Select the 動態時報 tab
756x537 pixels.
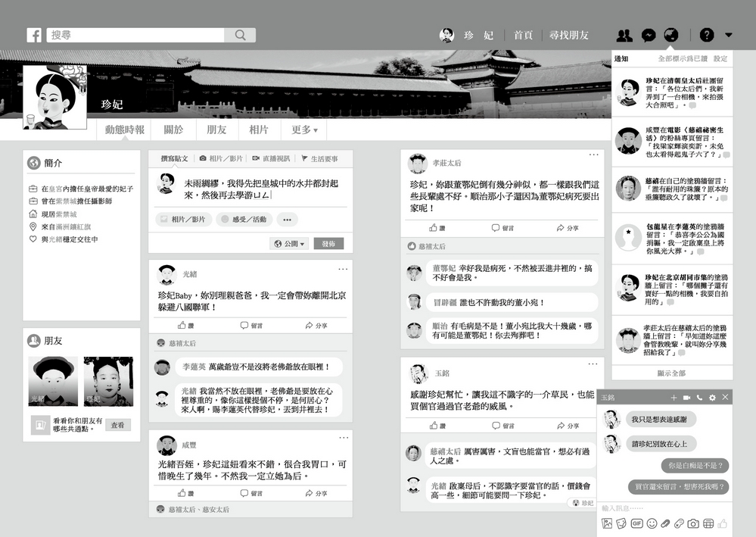click(125, 130)
